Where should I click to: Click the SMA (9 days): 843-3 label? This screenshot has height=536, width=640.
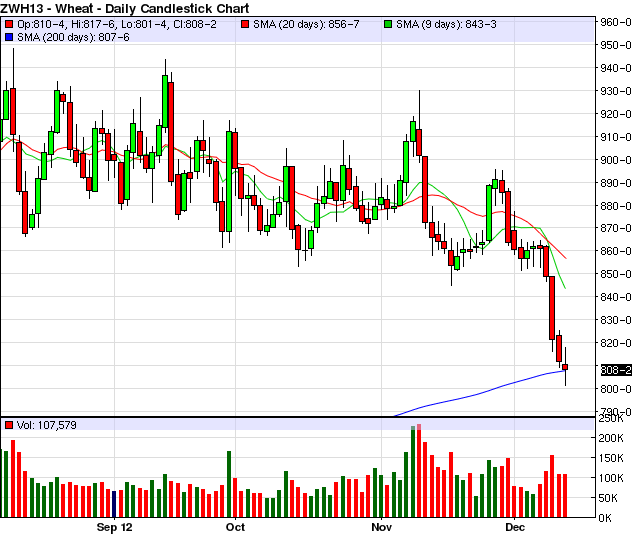pos(446,24)
